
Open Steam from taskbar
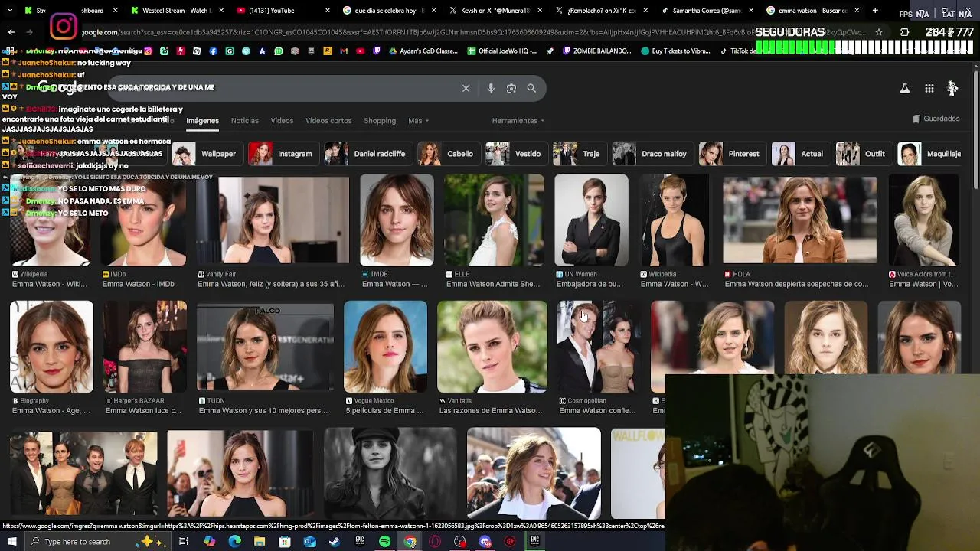(x=335, y=542)
